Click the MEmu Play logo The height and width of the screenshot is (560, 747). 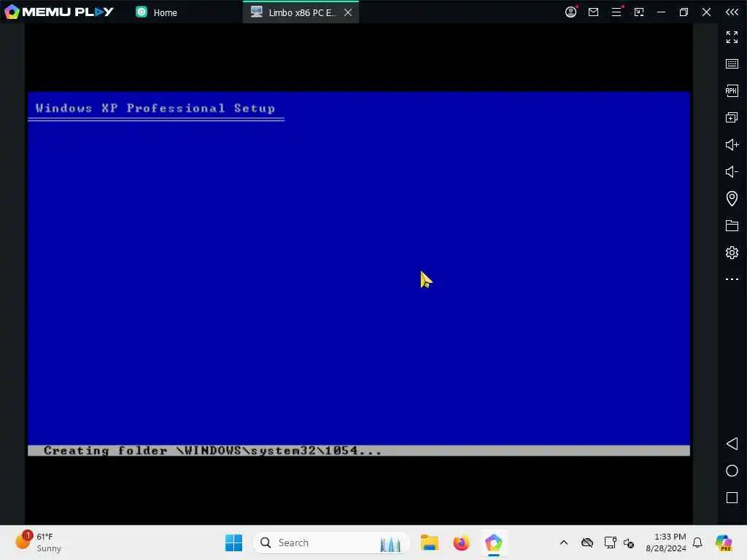[x=59, y=12]
